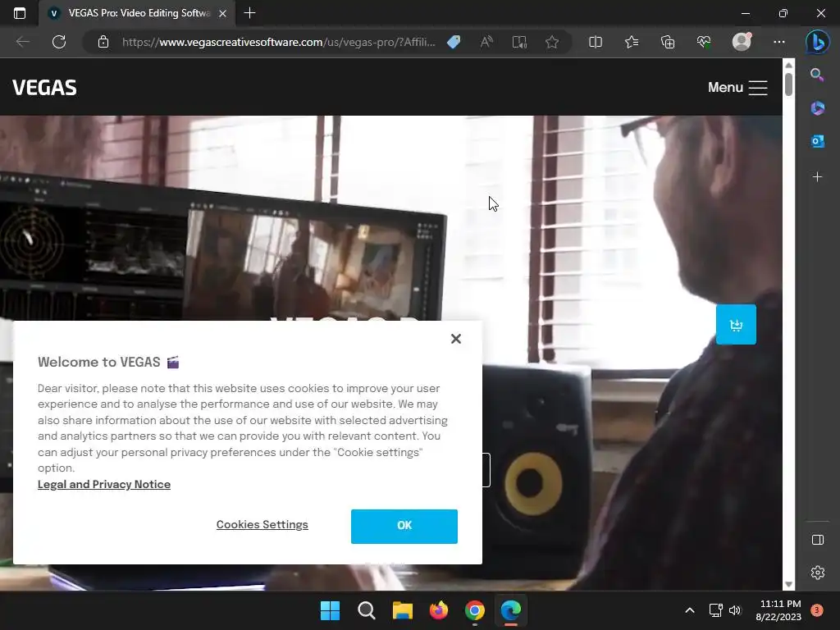The height and width of the screenshot is (630, 840).
Task: Open a new browser tab
Action: (x=249, y=13)
